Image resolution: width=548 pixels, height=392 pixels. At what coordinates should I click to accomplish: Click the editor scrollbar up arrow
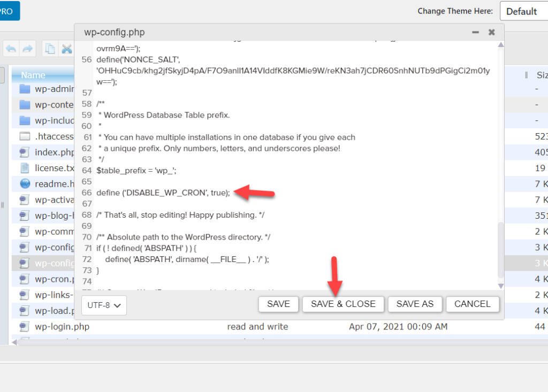click(x=500, y=45)
